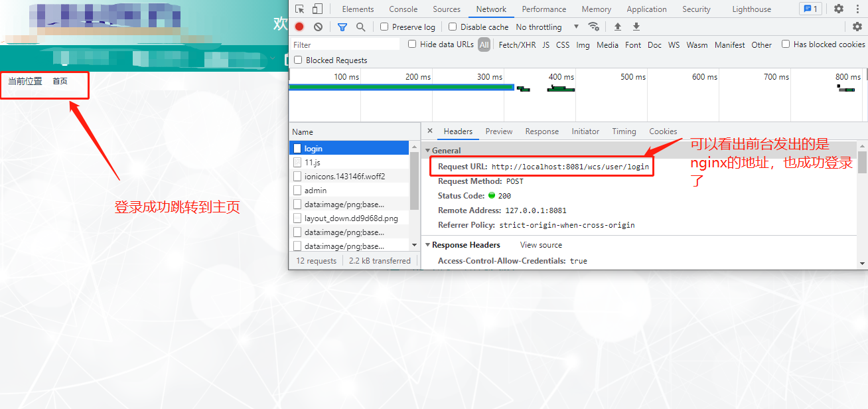Switch to the Sources tab
The width and height of the screenshot is (868, 409).
pos(447,9)
